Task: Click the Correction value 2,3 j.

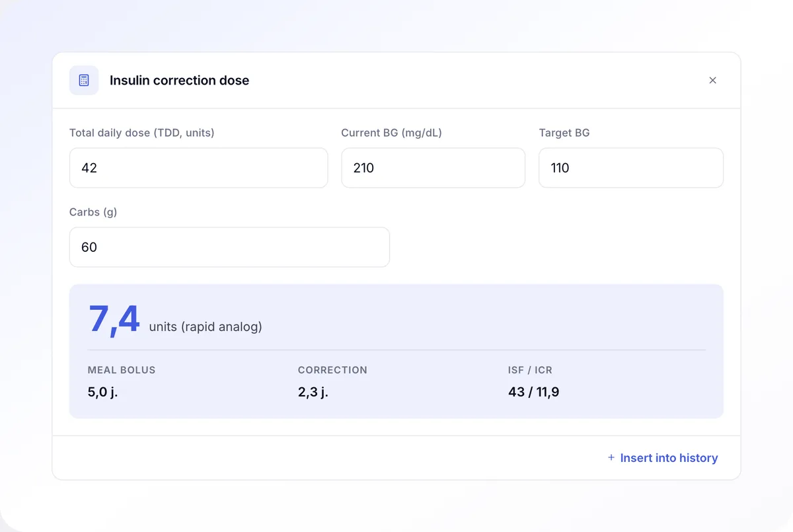Action: [313, 392]
